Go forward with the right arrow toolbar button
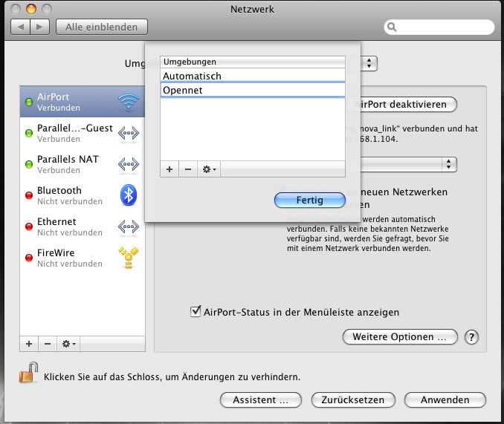 (x=40, y=27)
